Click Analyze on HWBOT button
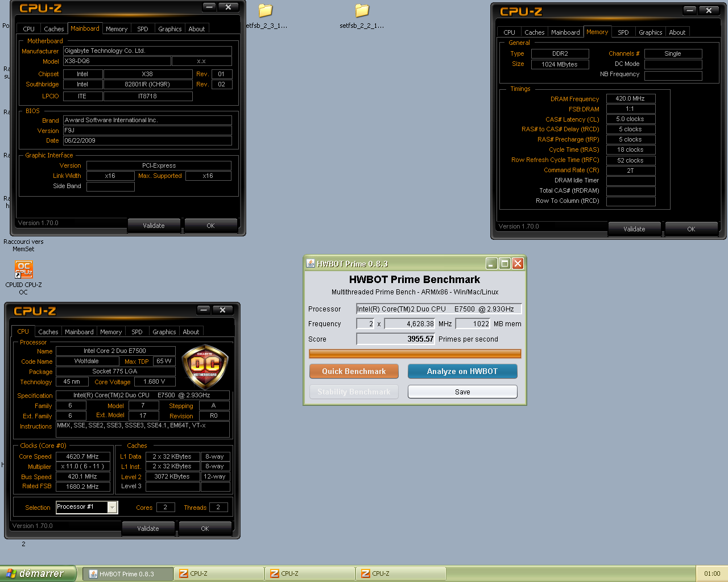 [x=462, y=371]
